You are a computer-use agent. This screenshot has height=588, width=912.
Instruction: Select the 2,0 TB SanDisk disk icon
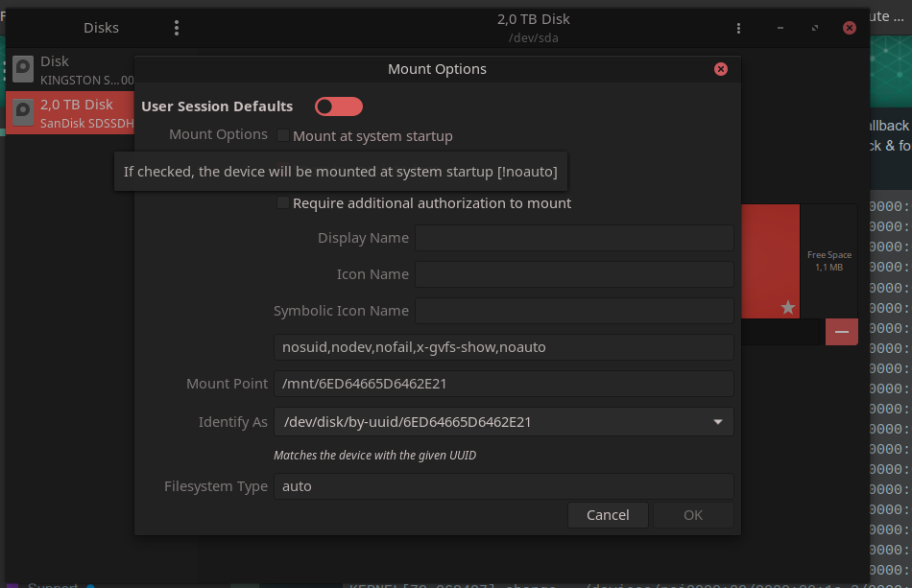[x=23, y=113]
